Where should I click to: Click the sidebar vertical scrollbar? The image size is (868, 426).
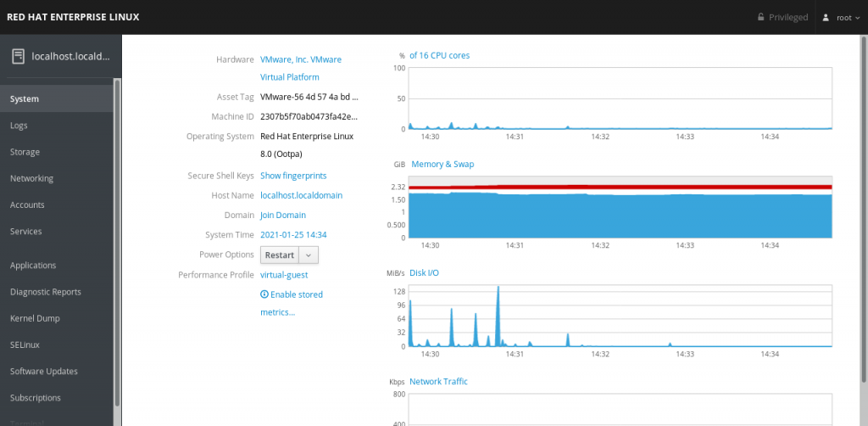[x=117, y=238]
